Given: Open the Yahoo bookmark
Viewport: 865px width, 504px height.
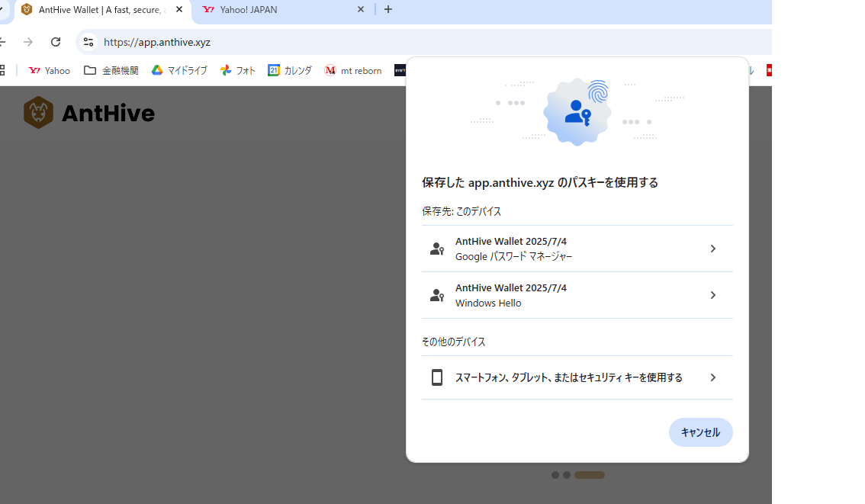Looking at the screenshot, I should pos(50,70).
